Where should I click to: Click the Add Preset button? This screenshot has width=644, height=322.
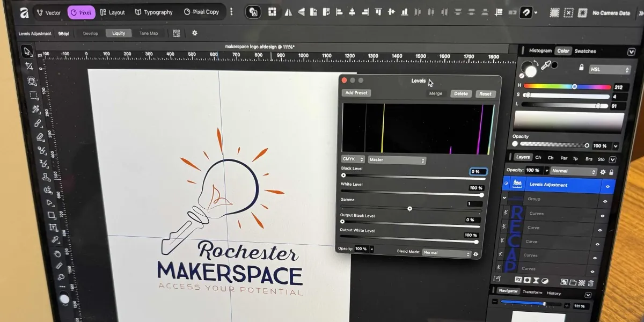pos(356,93)
